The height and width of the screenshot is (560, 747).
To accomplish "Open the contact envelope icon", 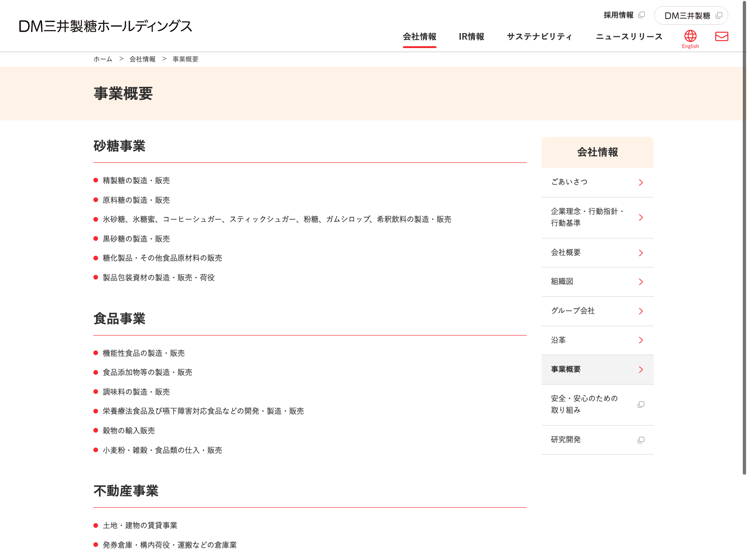I will pos(721,36).
